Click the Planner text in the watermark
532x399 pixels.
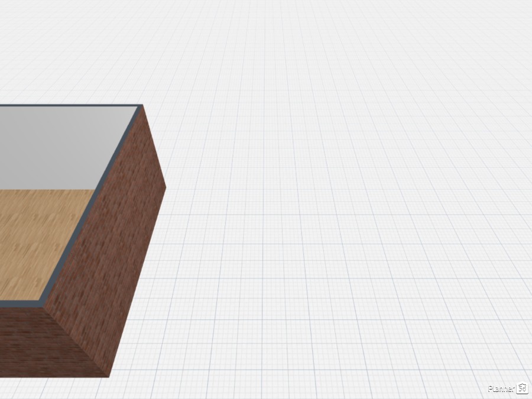click(x=501, y=390)
